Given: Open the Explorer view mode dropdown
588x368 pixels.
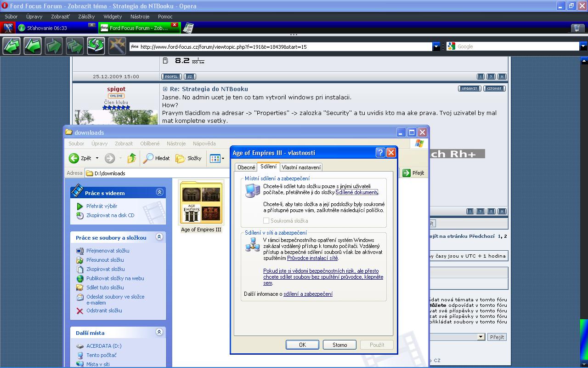Looking at the screenshot, I should (217, 158).
